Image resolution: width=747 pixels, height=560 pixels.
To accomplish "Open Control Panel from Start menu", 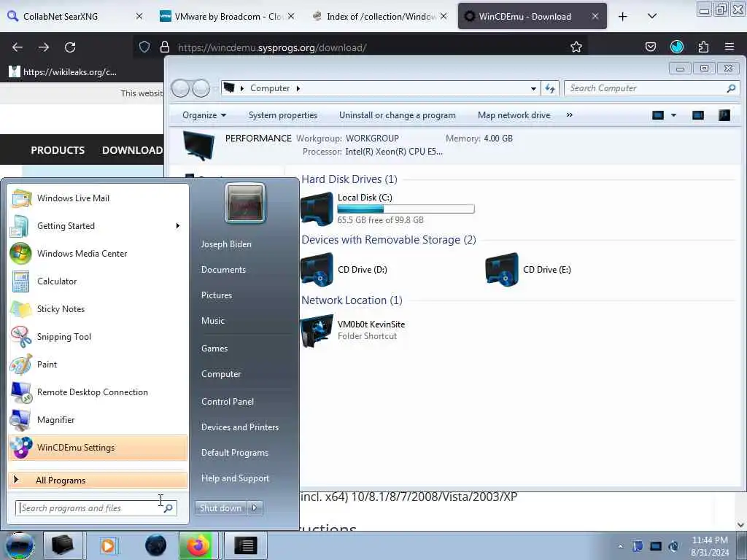I will pos(228,402).
